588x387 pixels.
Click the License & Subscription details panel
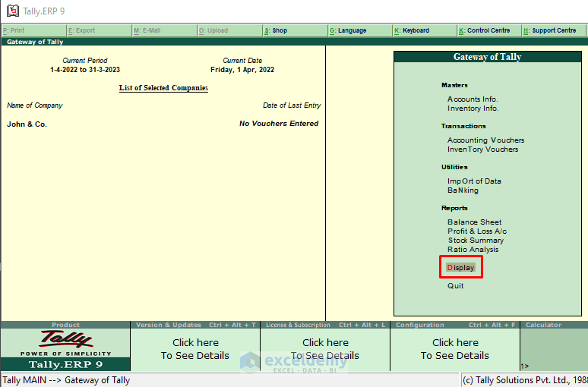pyautogui.click(x=325, y=349)
